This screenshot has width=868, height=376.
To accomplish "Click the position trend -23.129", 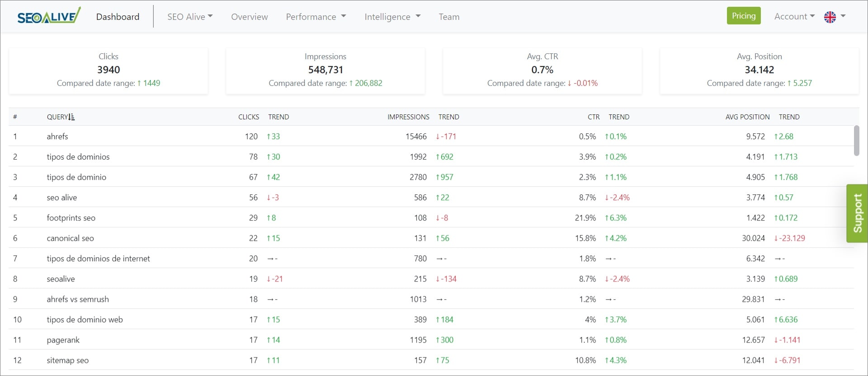I will coord(789,238).
